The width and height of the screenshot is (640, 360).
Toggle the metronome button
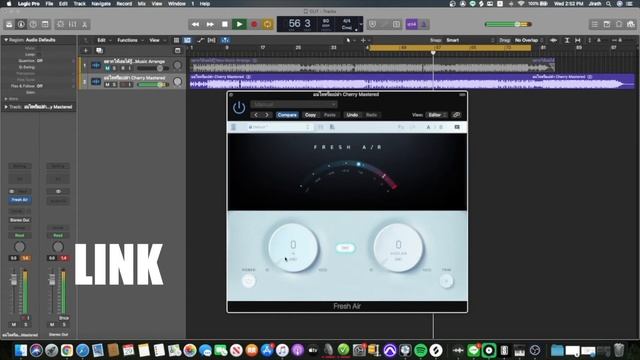[x=424, y=24]
